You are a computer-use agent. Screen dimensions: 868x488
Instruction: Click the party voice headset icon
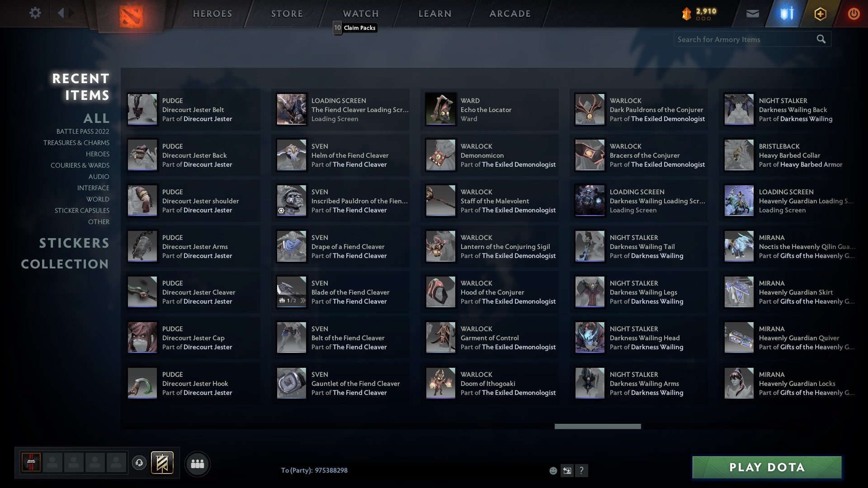coord(139,463)
